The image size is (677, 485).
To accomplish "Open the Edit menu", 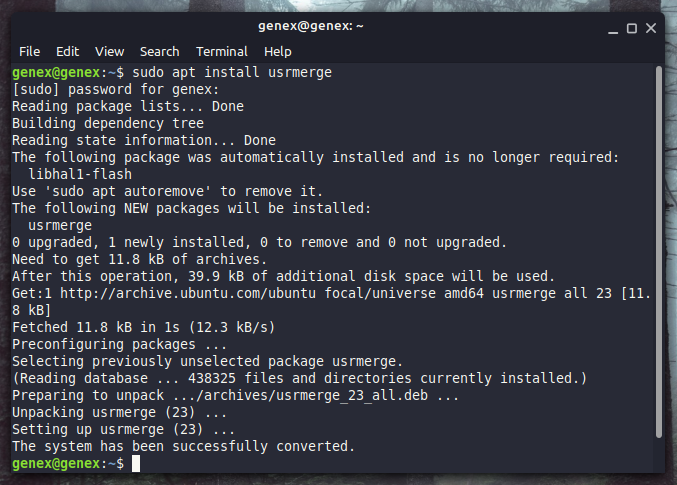I will tap(67, 52).
